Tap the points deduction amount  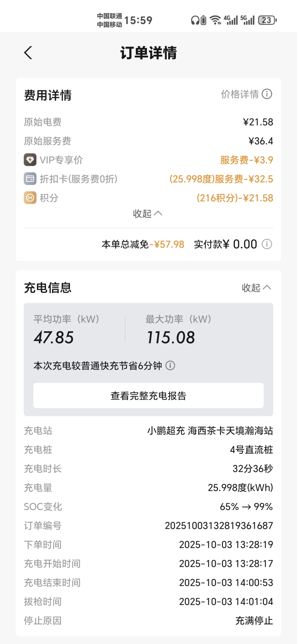(235, 198)
